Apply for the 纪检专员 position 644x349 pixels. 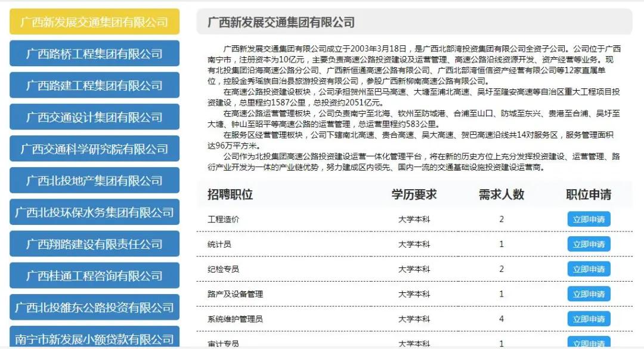pyautogui.click(x=591, y=269)
